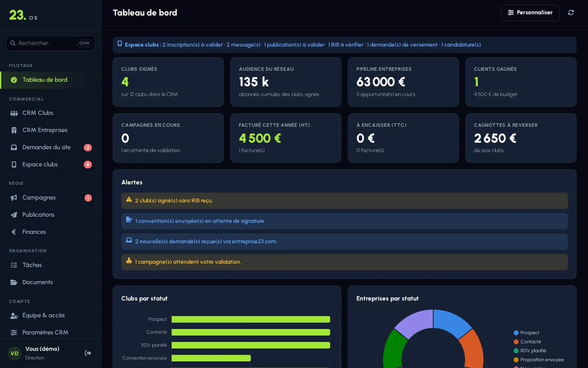Screen dimensions: 588x368
Task: Click the search magnifier icon
Action: [x=13, y=43]
